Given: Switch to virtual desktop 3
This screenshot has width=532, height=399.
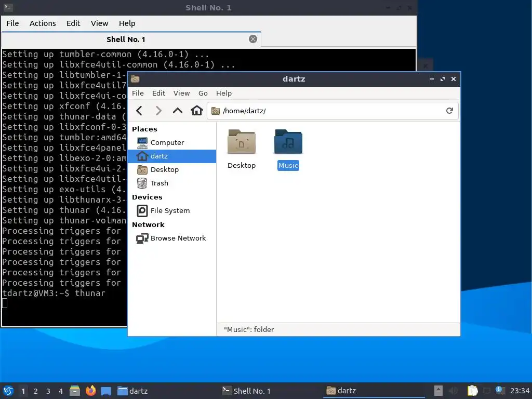Looking at the screenshot, I should coord(48,391).
